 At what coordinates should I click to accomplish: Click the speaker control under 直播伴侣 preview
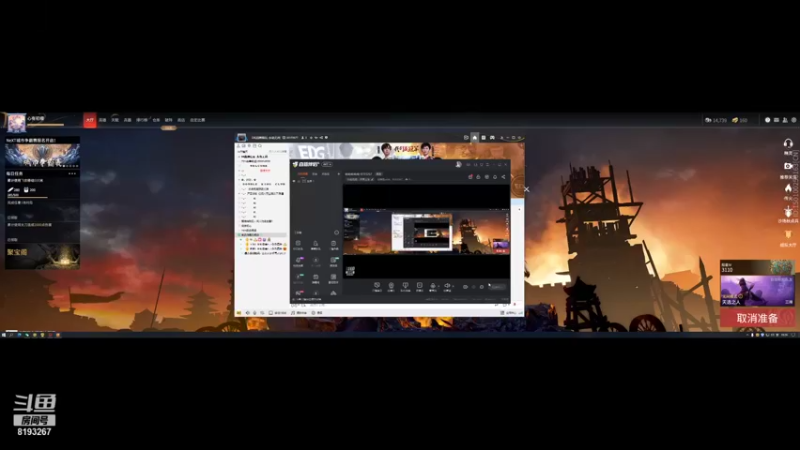(447, 287)
